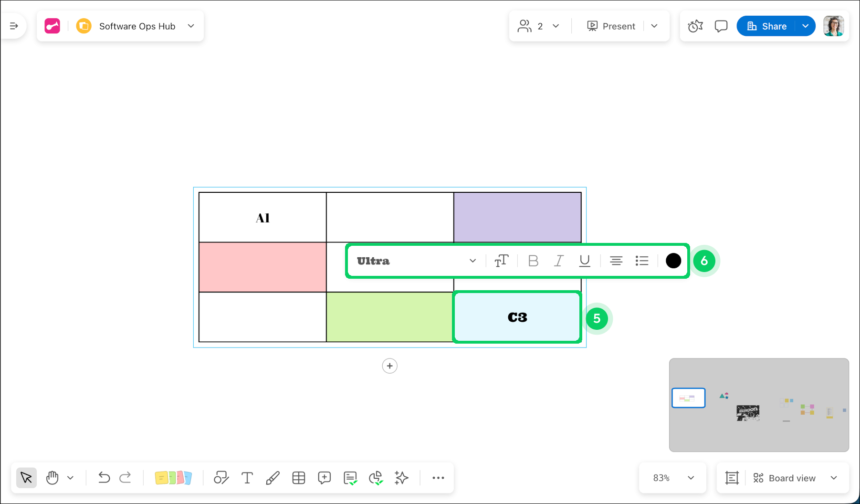The width and height of the screenshot is (860, 504).
Task: Select the pen drawing tool
Action: [273, 478]
